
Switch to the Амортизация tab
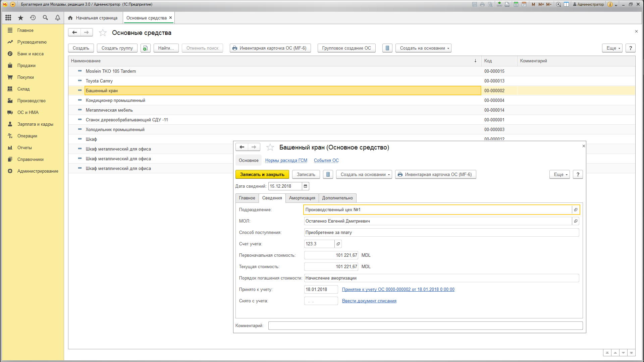pos(302,198)
